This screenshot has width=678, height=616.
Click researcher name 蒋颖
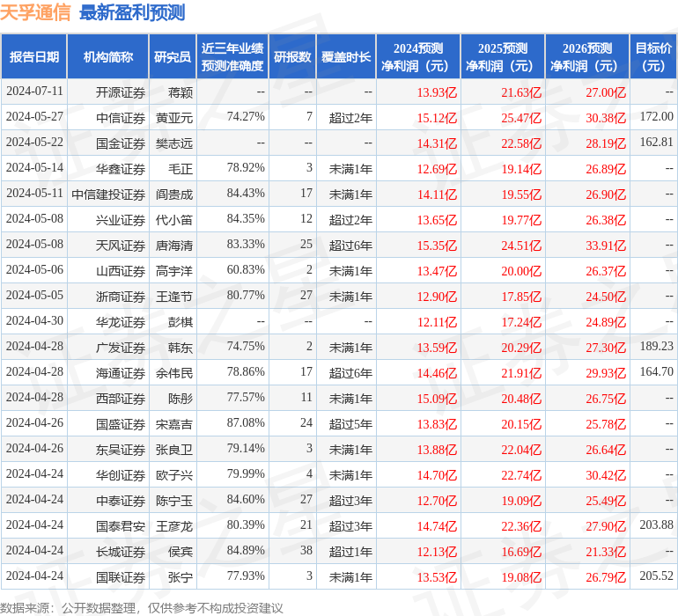coord(181,92)
